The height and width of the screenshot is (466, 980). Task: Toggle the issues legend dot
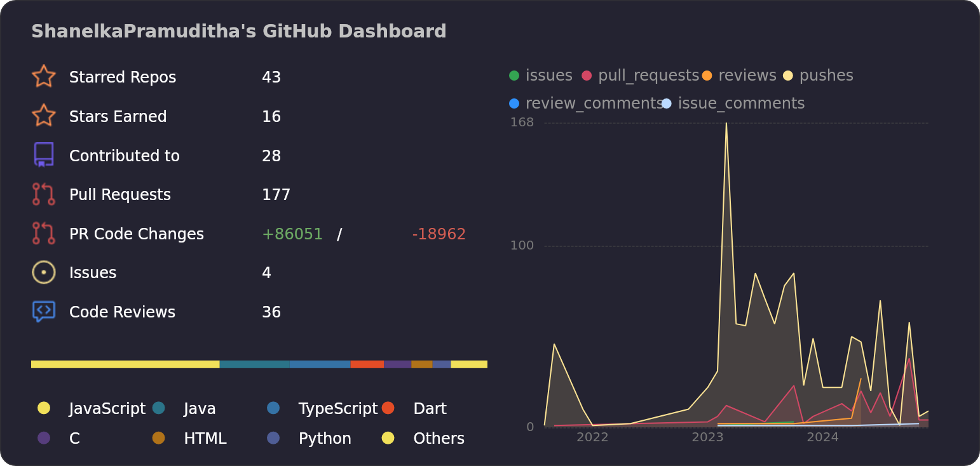coord(514,76)
